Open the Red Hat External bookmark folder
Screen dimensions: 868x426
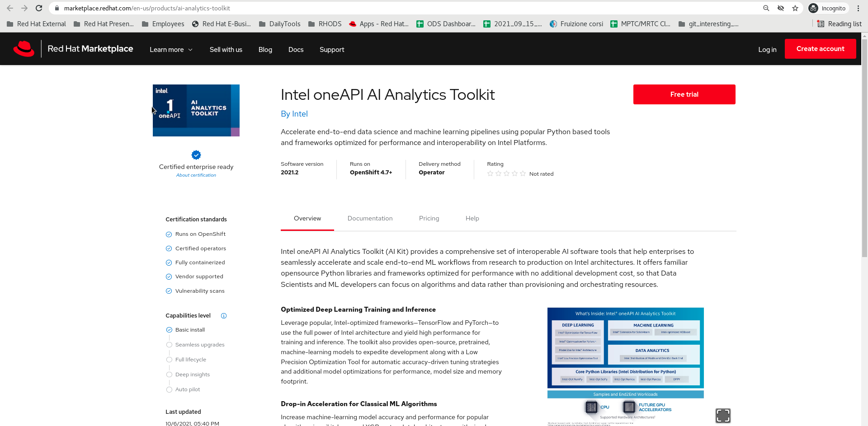[x=36, y=24]
